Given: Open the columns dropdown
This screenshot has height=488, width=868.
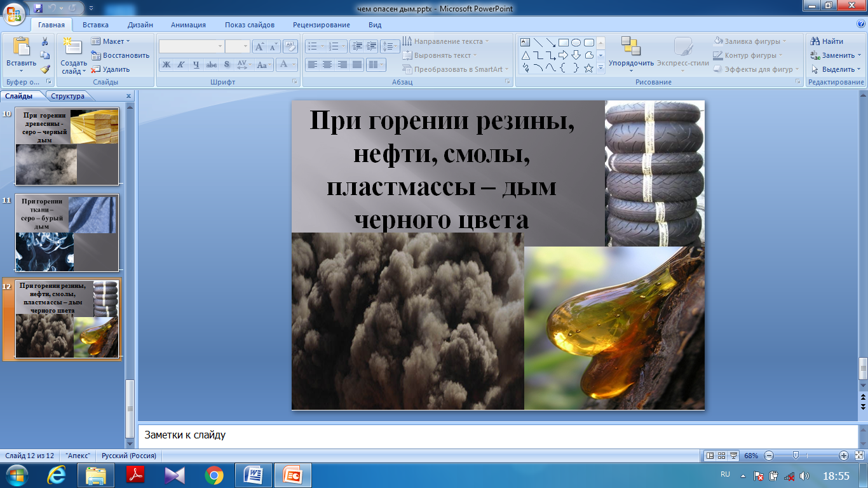Looking at the screenshot, I should tap(376, 64).
